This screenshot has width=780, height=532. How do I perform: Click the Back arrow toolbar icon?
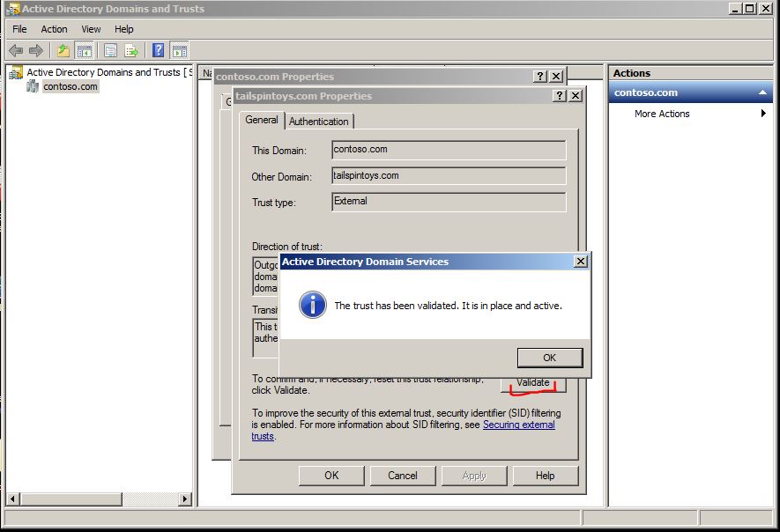point(16,50)
